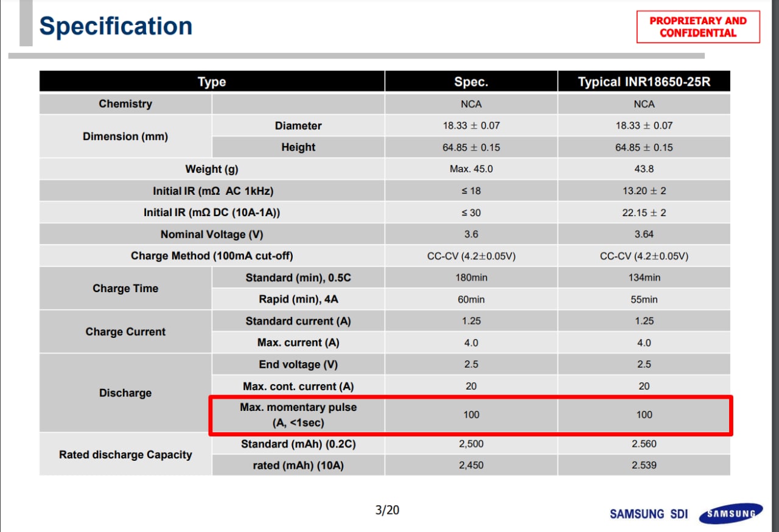Click the rated (mAh) (10A) label
This screenshot has height=532, width=779.
[298, 466]
